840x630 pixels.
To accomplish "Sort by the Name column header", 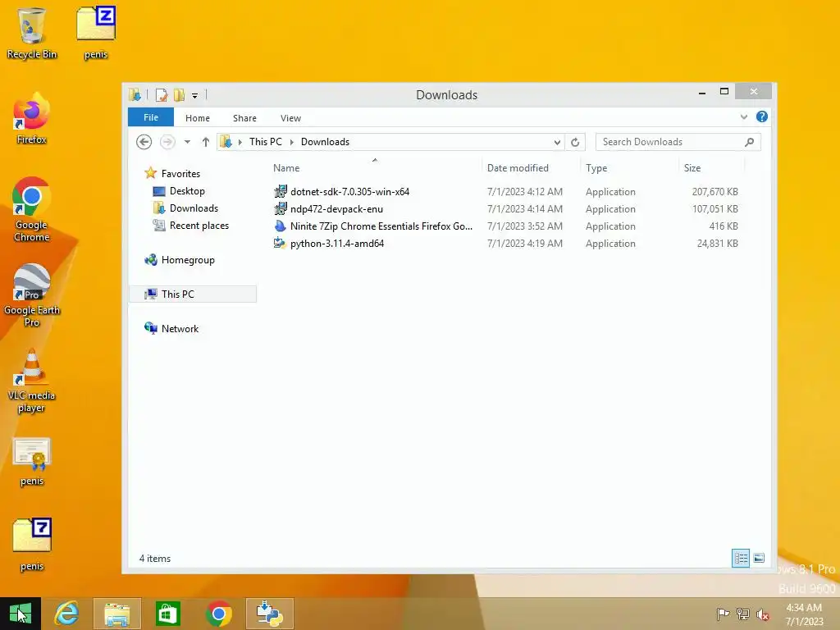I will tap(375, 167).
